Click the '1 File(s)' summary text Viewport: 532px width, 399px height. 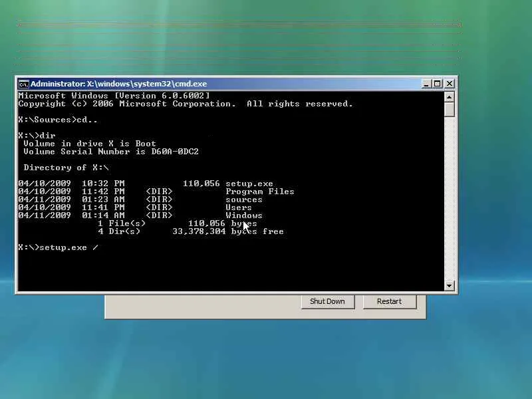click(122, 223)
